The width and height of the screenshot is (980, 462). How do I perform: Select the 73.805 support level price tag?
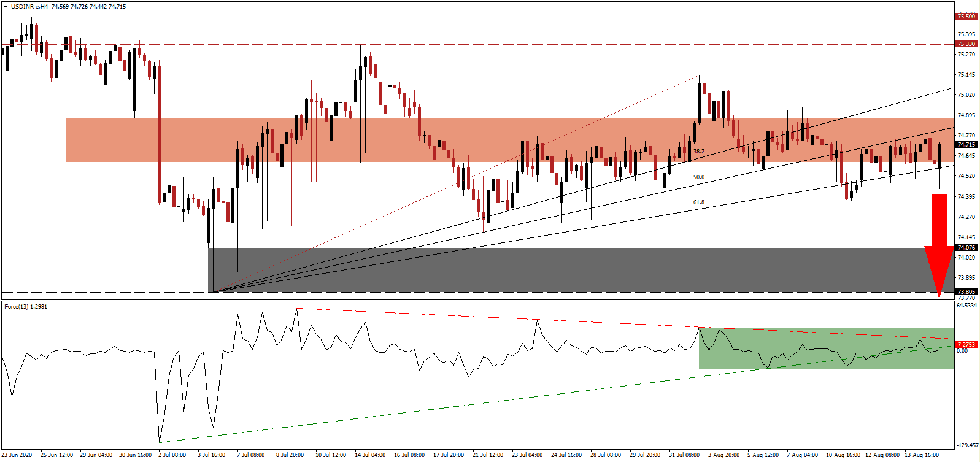point(966,292)
